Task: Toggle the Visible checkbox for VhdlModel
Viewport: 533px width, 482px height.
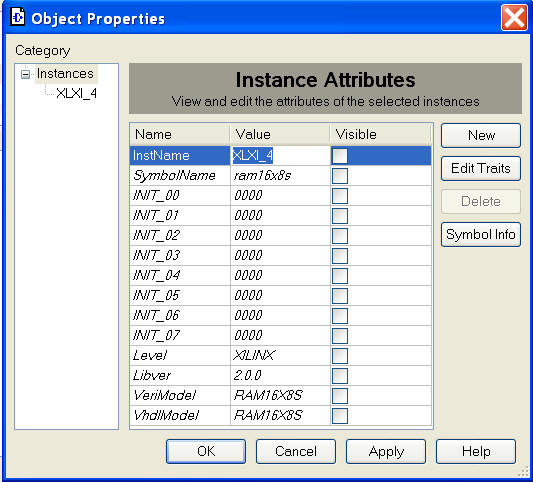Action: [x=340, y=416]
